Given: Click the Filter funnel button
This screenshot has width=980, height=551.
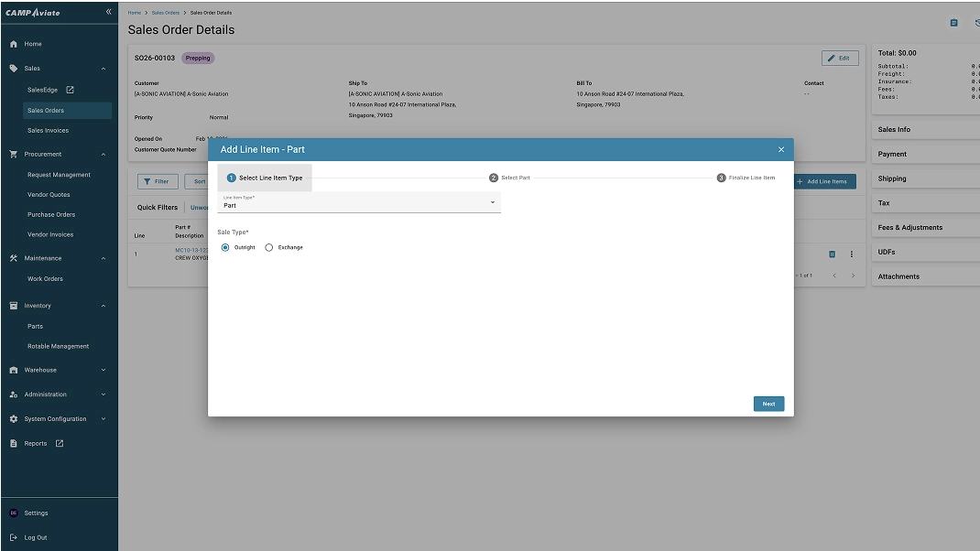Looking at the screenshot, I should [x=158, y=182].
